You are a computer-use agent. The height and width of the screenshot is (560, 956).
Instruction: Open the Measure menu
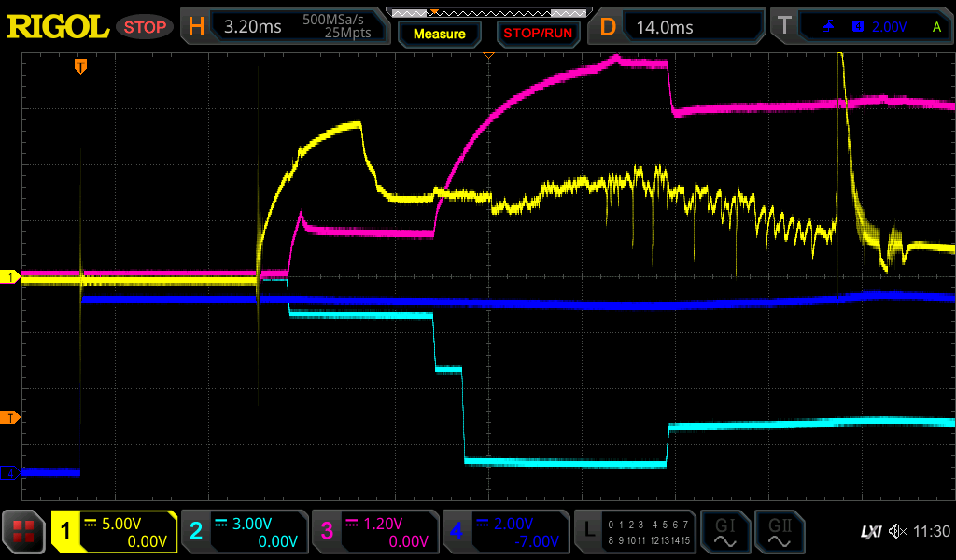[439, 34]
